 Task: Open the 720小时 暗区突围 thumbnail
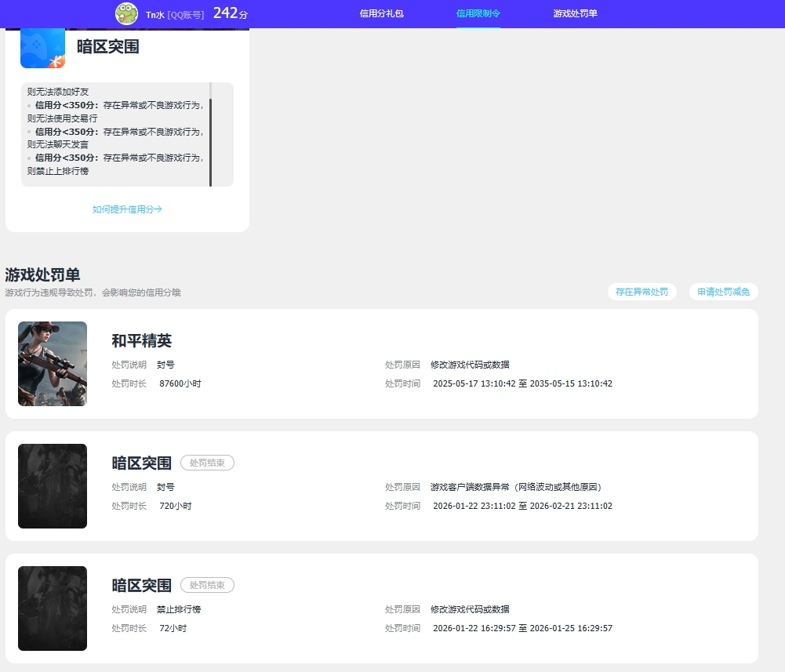click(x=53, y=485)
